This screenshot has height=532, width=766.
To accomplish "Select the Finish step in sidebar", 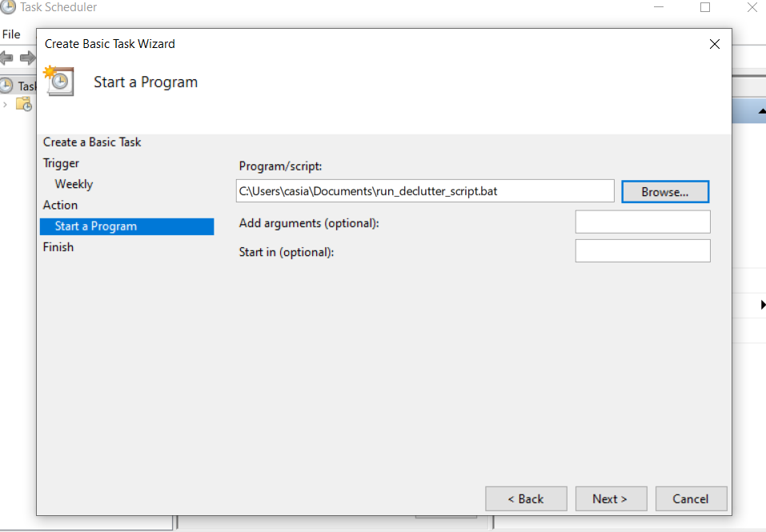I will tap(58, 247).
